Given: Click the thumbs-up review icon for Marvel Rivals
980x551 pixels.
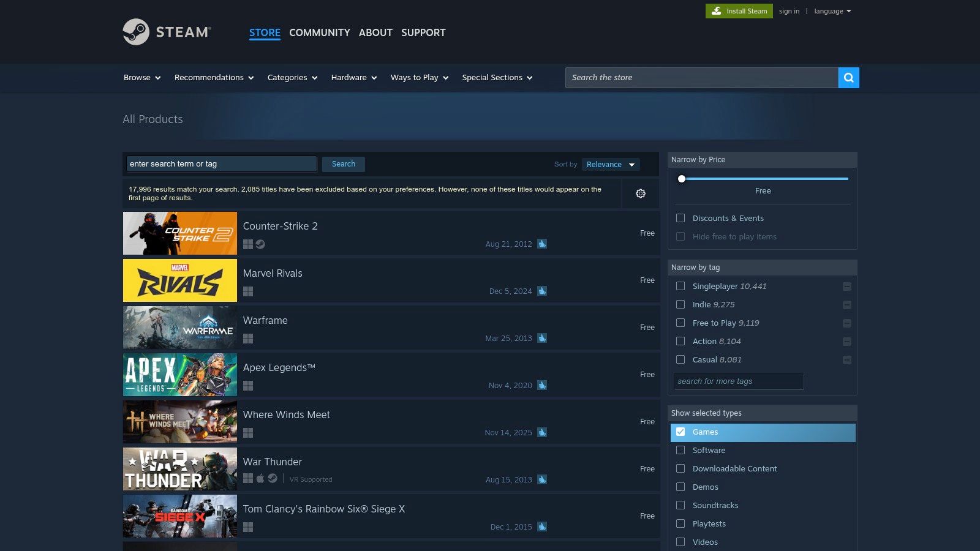Looking at the screenshot, I should click(541, 291).
